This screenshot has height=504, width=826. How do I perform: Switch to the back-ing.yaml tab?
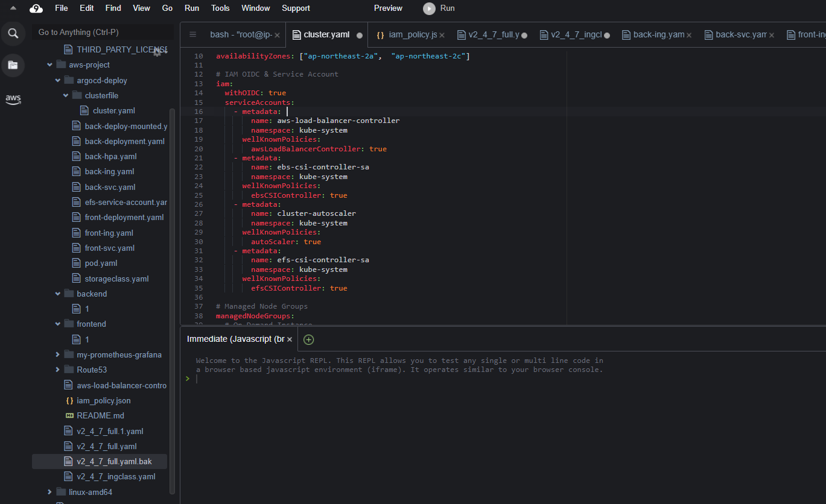coord(657,35)
